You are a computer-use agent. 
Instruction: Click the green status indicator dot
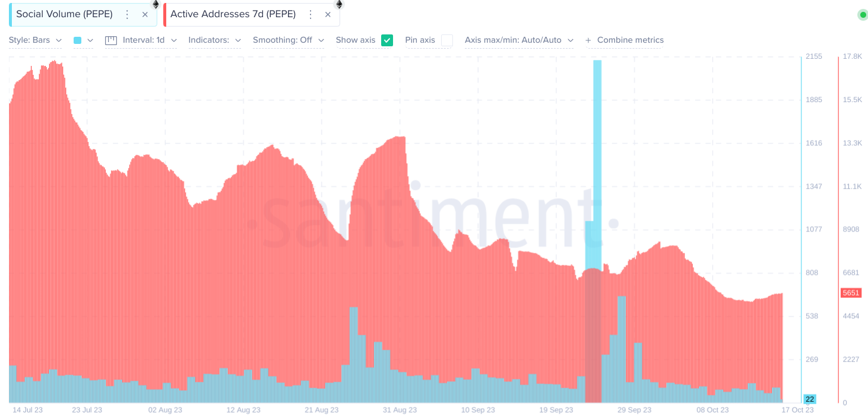coord(863,15)
